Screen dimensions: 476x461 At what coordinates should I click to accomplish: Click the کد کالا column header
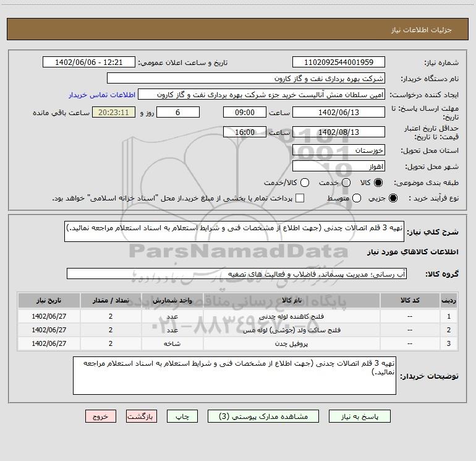point(410,300)
